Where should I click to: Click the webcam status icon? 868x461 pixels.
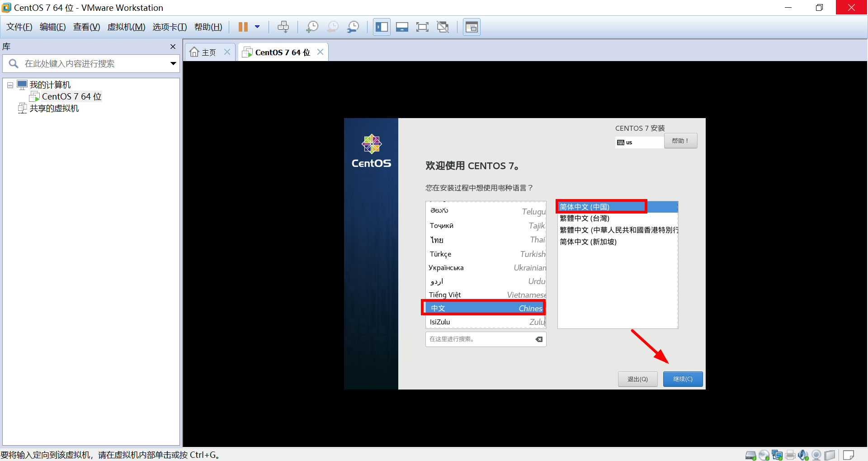(816, 455)
